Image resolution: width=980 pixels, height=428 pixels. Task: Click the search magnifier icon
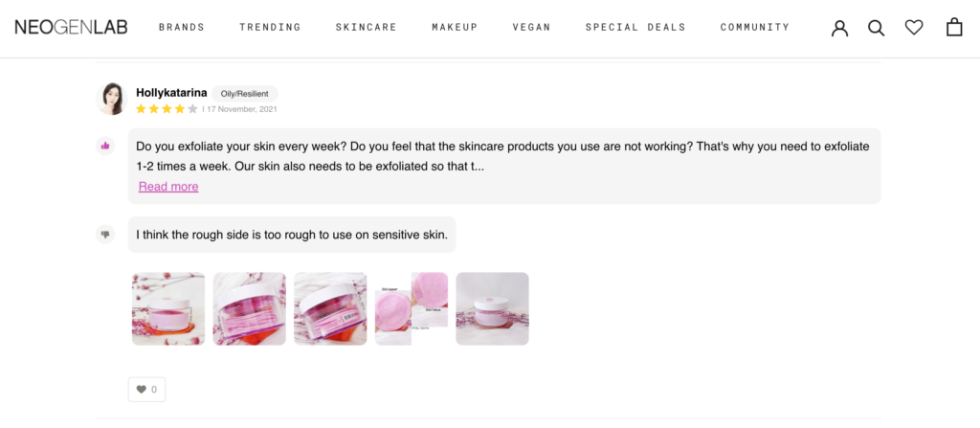[x=876, y=28]
